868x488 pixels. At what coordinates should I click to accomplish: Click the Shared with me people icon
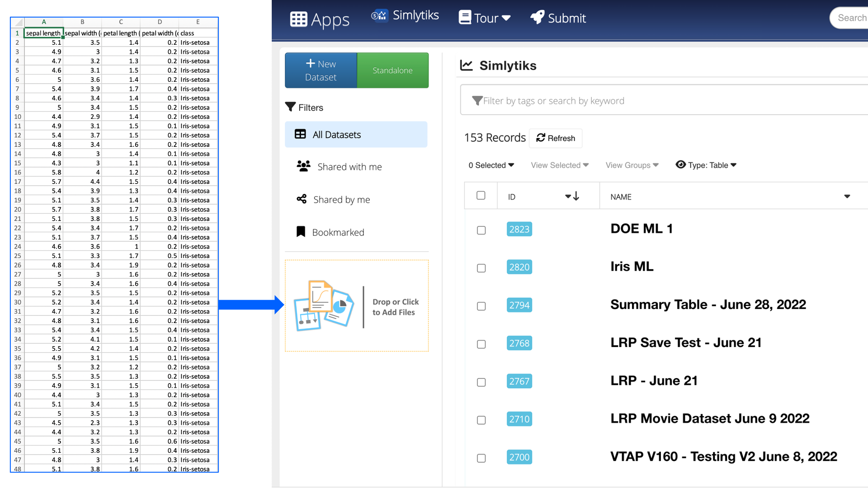click(303, 166)
